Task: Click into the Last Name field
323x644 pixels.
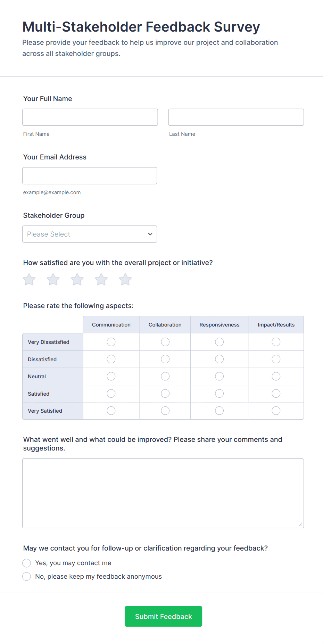Action: click(x=236, y=117)
